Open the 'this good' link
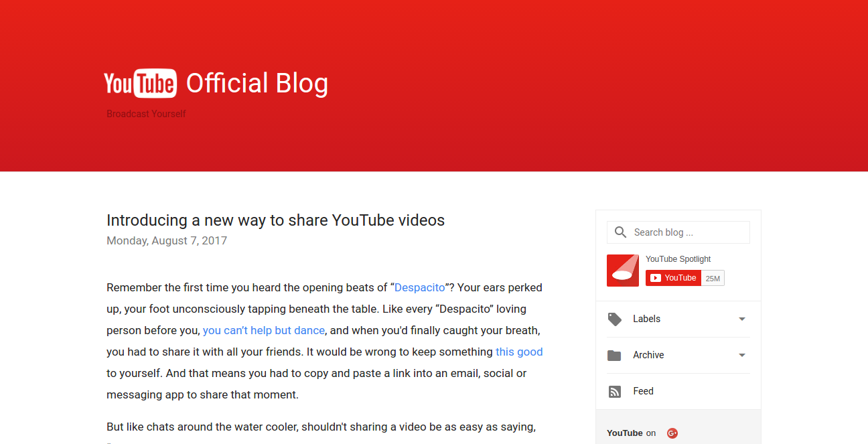This screenshot has height=444, width=868. click(x=519, y=352)
